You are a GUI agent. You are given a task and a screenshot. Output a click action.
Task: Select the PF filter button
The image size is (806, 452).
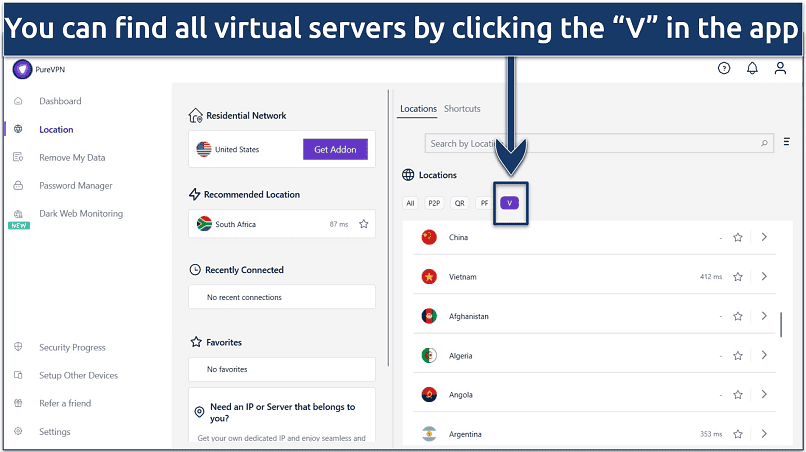(x=484, y=203)
